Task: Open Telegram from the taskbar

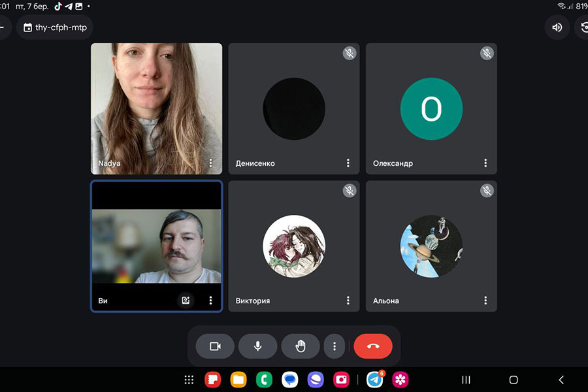Action: (x=374, y=380)
